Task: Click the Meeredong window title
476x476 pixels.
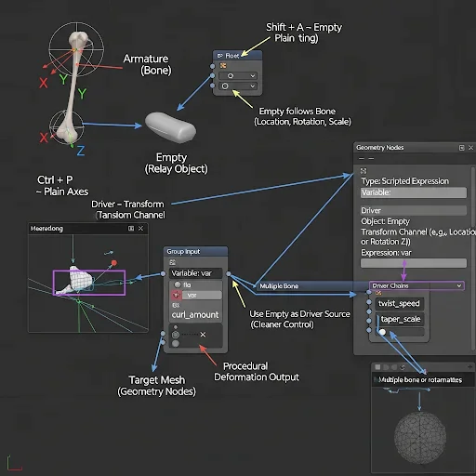Action: click(x=46, y=229)
